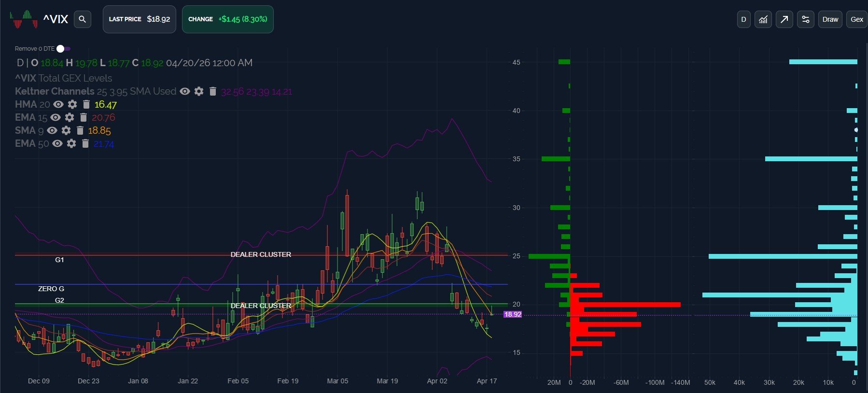Click the EMA 50 value 21.74
Screen dimensions: 868x393
click(104, 143)
